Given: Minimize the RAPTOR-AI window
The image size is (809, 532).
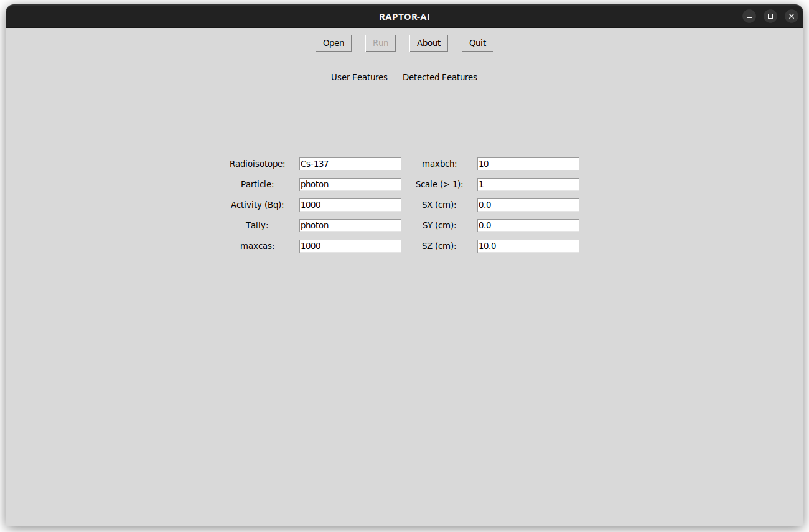Looking at the screenshot, I should coord(749,16).
